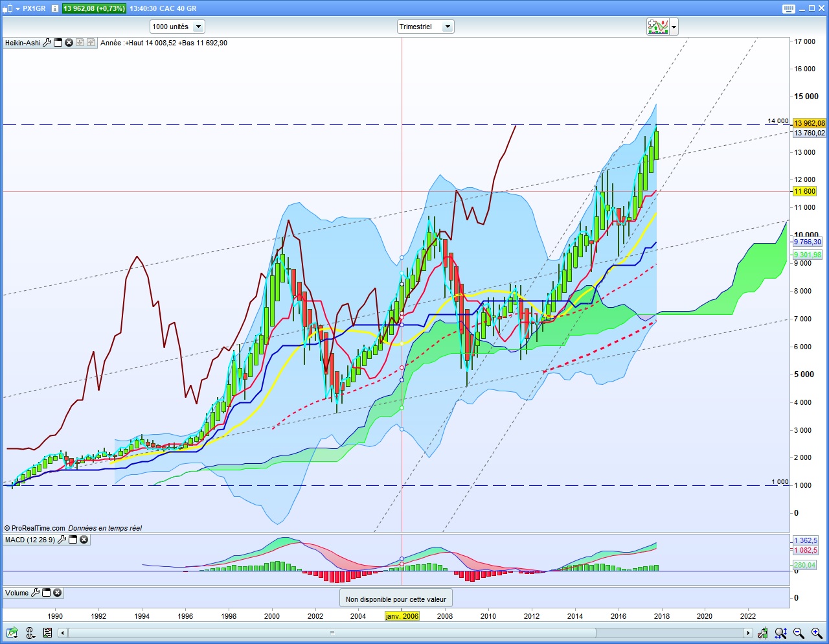This screenshot has width=829, height=644.
Task: Click the instrument info 'i' icon
Action: 55,8
